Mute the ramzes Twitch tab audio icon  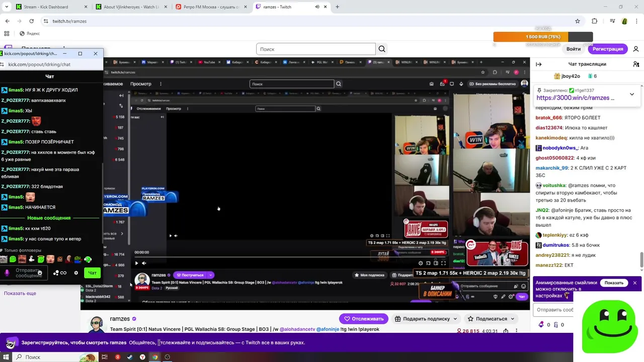[x=317, y=7]
